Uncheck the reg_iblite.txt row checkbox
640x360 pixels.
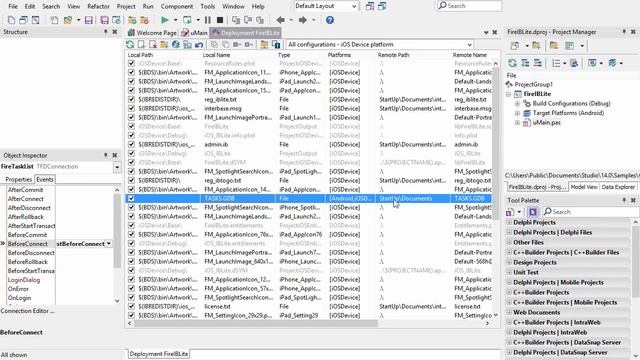coord(131,99)
